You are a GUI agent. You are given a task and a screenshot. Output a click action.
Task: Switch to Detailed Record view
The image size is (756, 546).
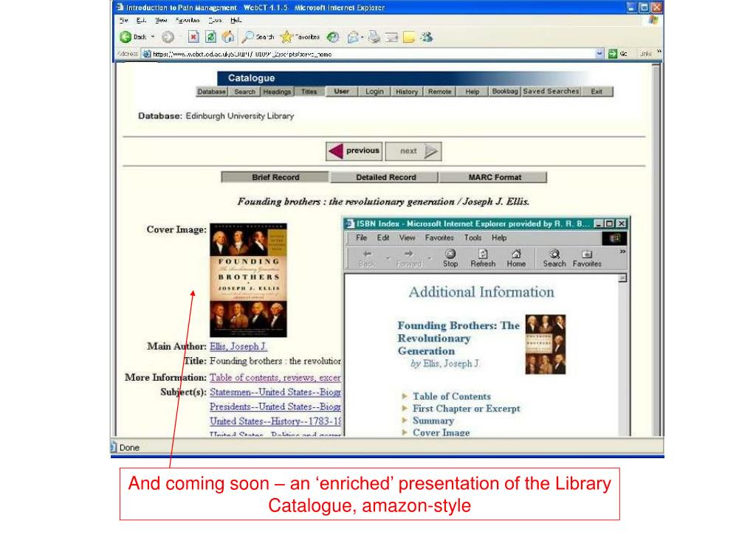tap(385, 177)
